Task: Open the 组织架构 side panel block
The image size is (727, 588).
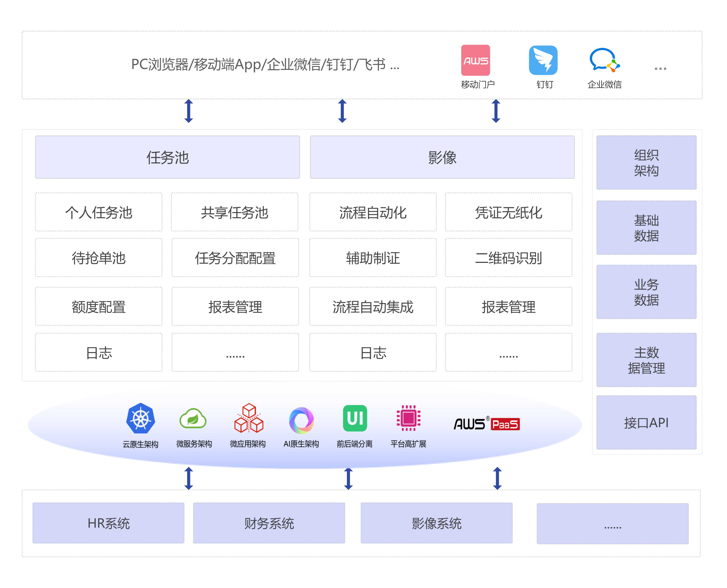Action: tap(646, 163)
